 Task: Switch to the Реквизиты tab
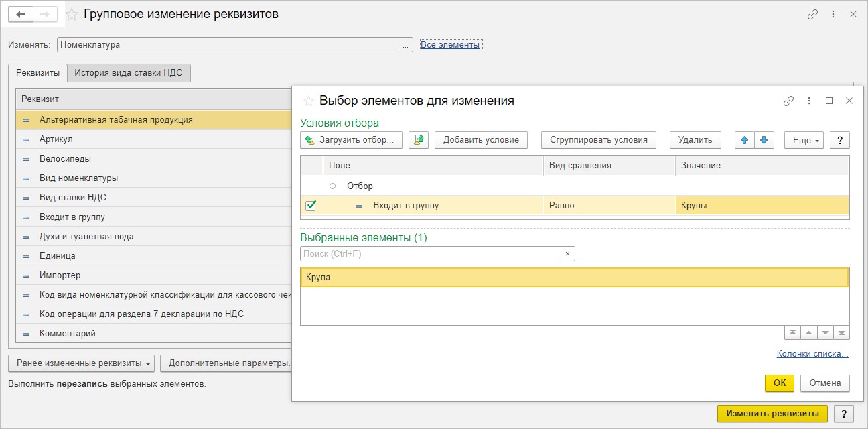[x=38, y=73]
